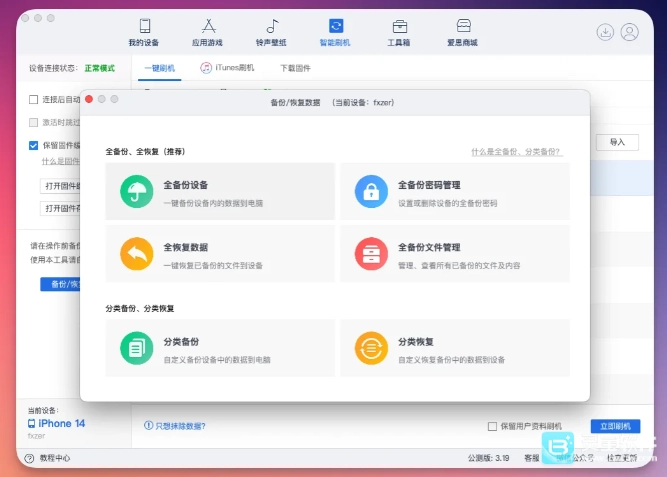This screenshot has height=477, width=667.
Task: Open 全备份文件管理 red archive icon
Action: (371, 254)
